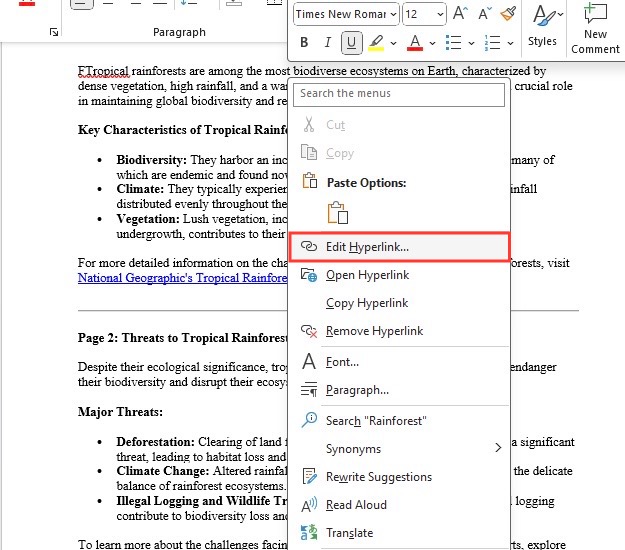This screenshot has width=625, height=550.
Task: Open bullet list style dropdown
Action: click(x=472, y=43)
